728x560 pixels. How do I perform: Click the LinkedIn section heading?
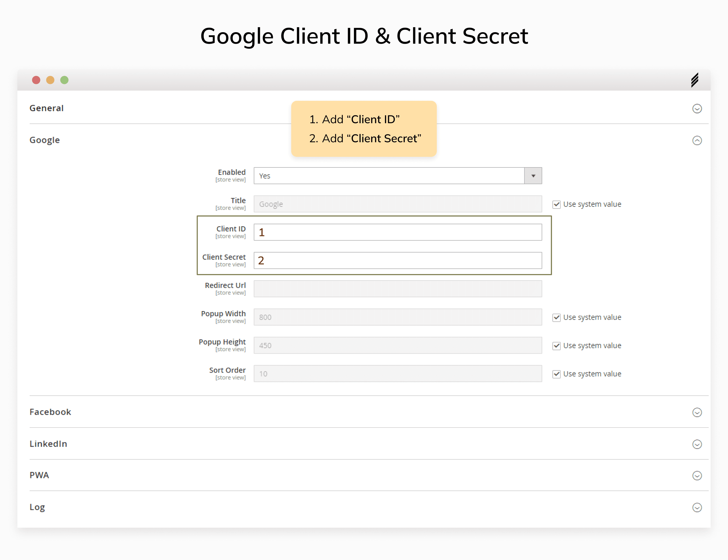48,444
